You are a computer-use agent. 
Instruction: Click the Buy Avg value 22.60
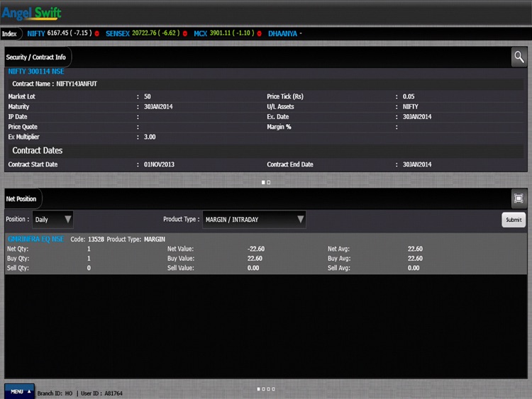click(x=415, y=258)
